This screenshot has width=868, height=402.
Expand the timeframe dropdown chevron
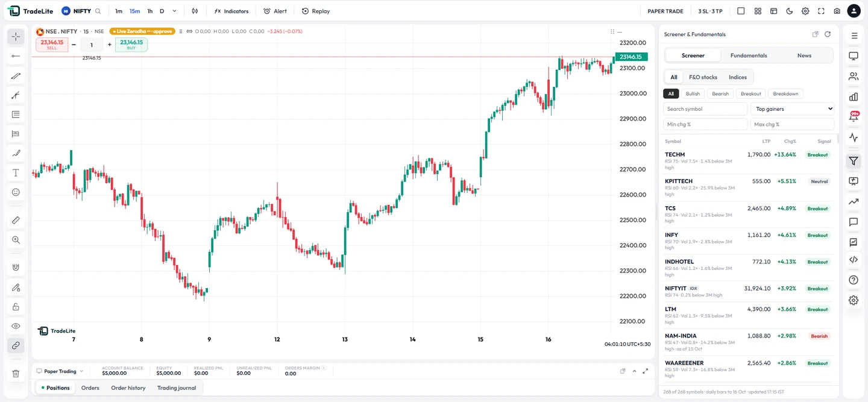pos(175,11)
